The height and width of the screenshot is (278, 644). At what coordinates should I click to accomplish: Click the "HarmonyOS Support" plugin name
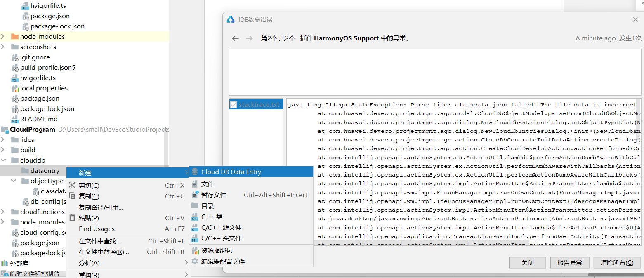click(347, 38)
